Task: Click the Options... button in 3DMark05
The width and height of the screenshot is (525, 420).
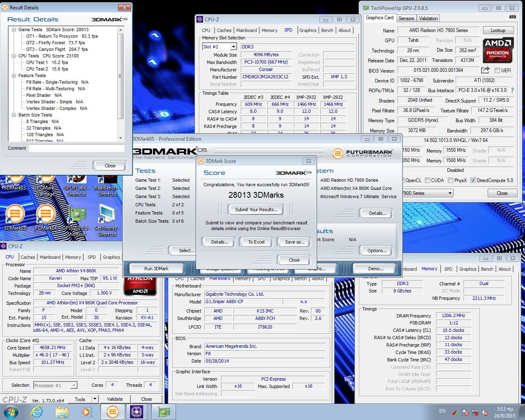Action: click(x=377, y=251)
